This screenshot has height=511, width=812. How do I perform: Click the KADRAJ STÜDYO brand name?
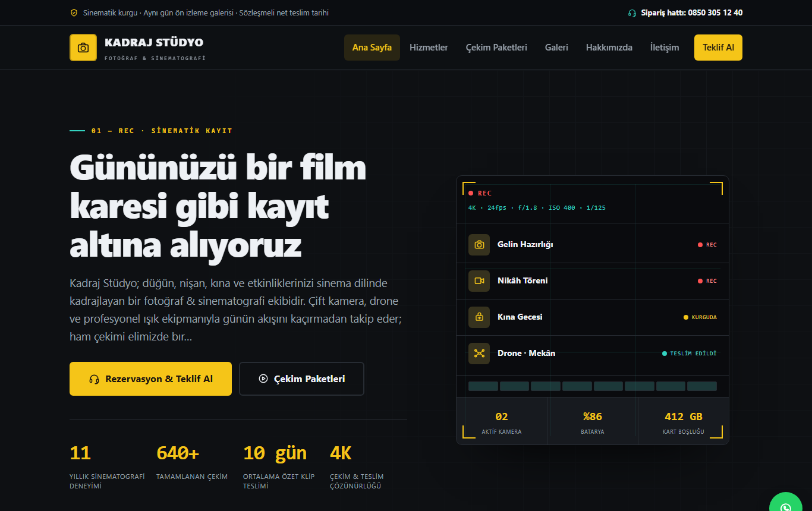[x=154, y=43]
